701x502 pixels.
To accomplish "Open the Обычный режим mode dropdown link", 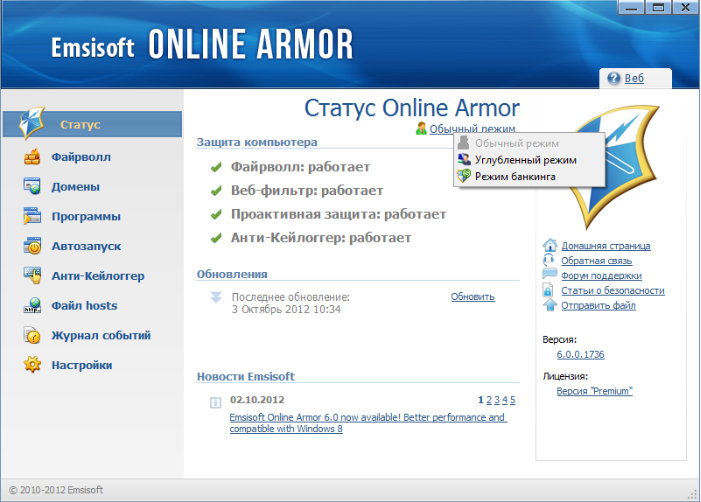I will pyautogui.click(x=473, y=129).
